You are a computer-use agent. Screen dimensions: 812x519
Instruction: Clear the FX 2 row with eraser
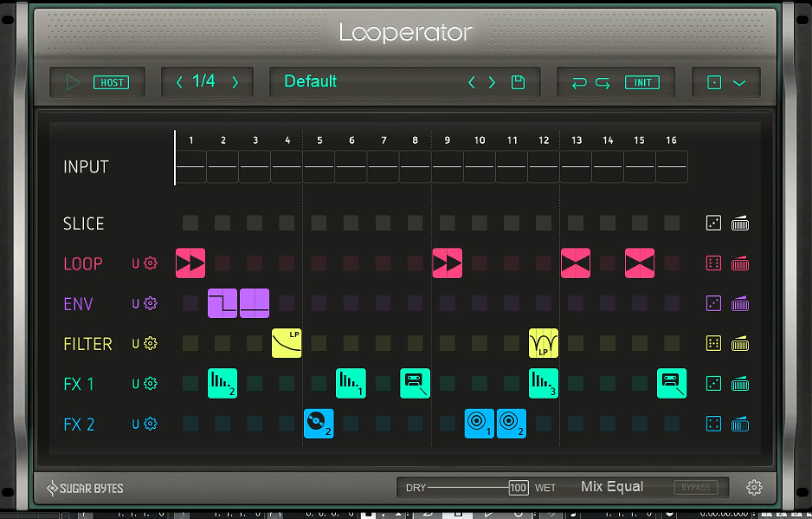[740, 424]
